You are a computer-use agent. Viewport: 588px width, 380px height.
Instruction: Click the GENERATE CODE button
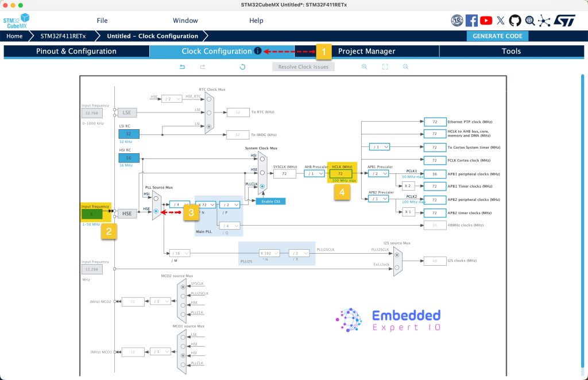tap(497, 36)
